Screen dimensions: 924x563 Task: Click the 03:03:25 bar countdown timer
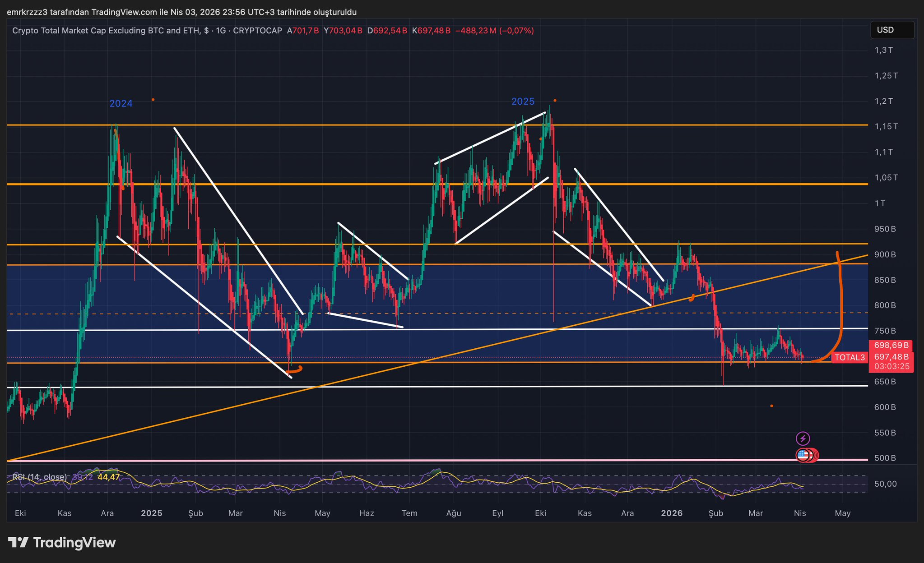click(891, 366)
